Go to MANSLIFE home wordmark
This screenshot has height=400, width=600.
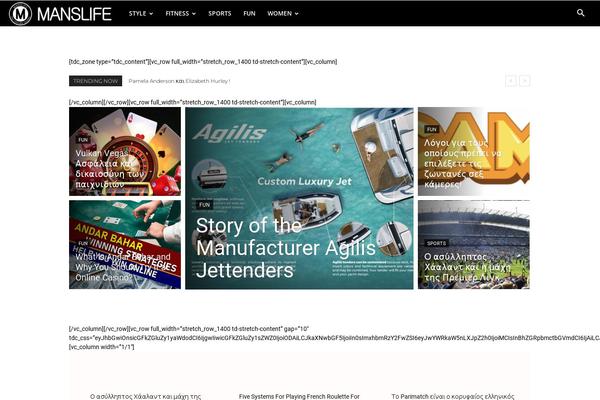tap(74, 14)
